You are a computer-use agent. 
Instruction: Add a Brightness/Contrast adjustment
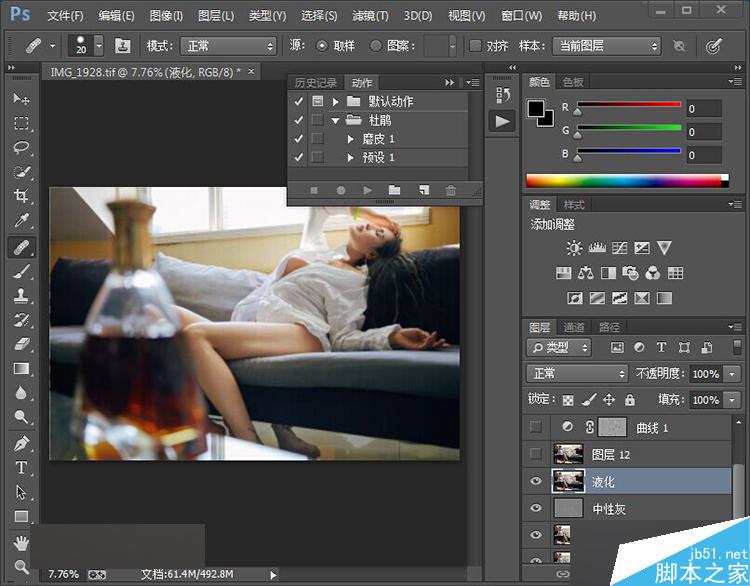tap(573, 248)
